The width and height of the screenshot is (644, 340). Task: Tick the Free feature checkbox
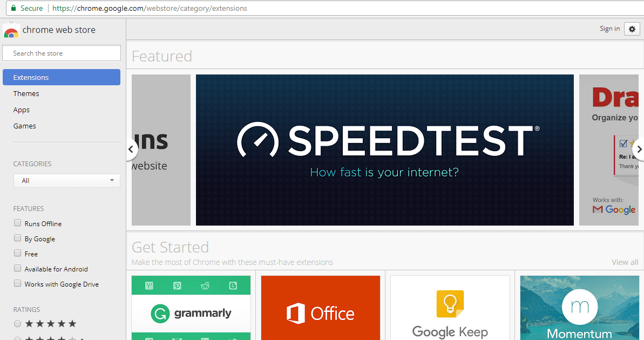[17, 253]
